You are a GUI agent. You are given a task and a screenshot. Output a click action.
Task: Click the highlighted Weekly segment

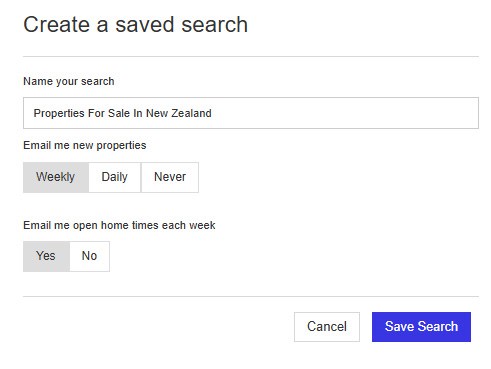(56, 177)
